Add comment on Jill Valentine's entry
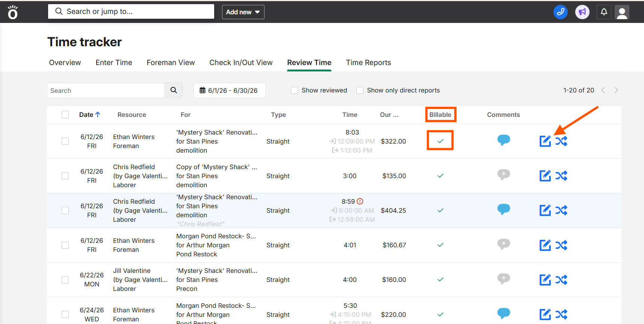This screenshot has width=644, height=324. tap(503, 279)
